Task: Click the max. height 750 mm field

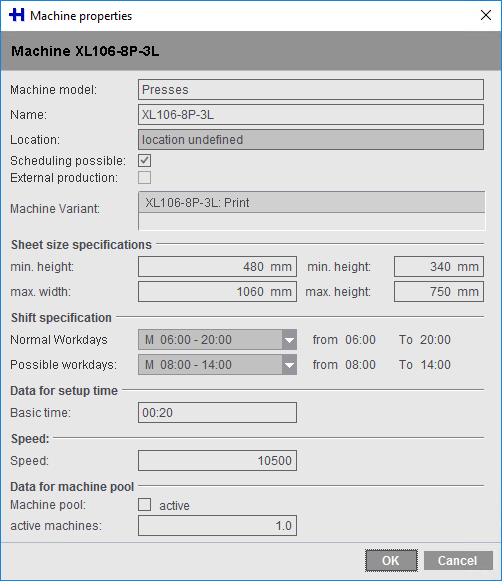Action: pos(439,292)
